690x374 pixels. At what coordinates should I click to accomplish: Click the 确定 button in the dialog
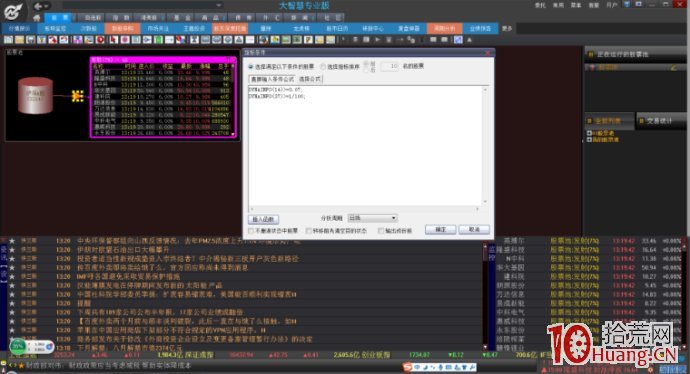pyautogui.click(x=440, y=229)
